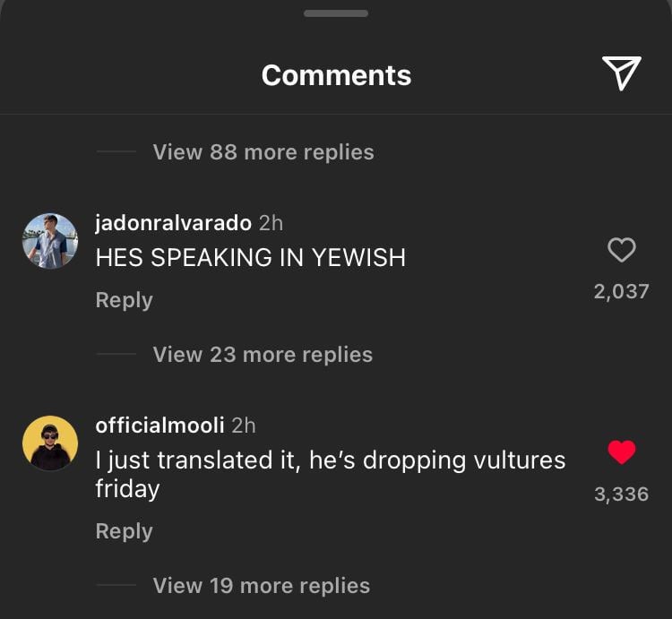The image size is (672, 619).
Task: Visit the jadonralvarado username link
Action: [173, 222]
